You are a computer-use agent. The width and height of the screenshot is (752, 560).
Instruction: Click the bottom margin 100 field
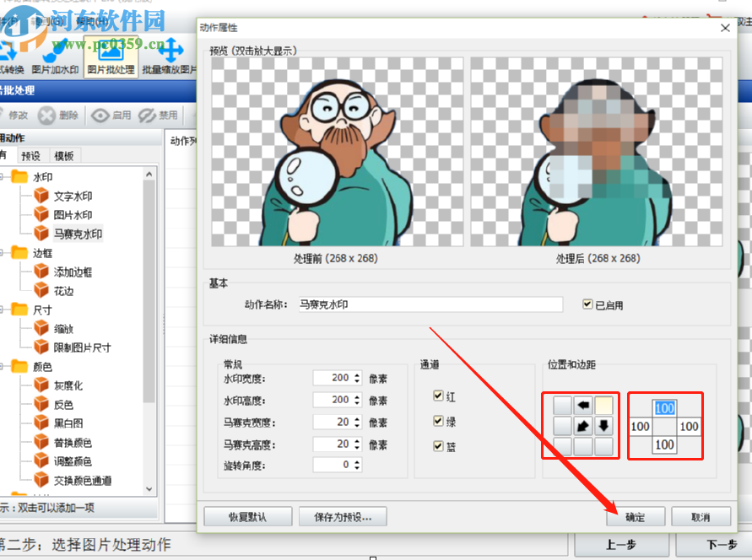tap(665, 444)
